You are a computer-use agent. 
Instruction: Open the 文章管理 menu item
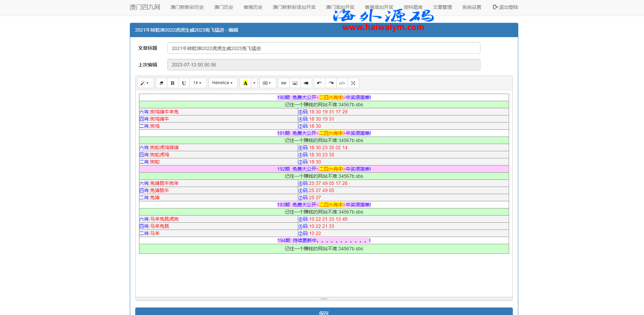tap(442, 7)
